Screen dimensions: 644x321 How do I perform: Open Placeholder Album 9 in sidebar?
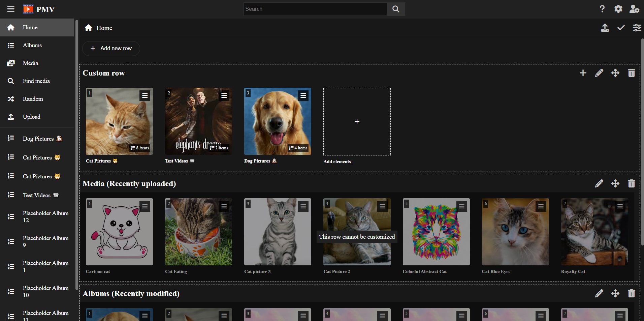click(x=37, y=241)
